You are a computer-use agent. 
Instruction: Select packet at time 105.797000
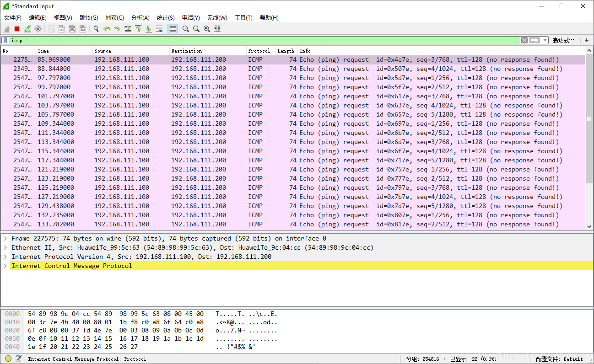(293, 114)
